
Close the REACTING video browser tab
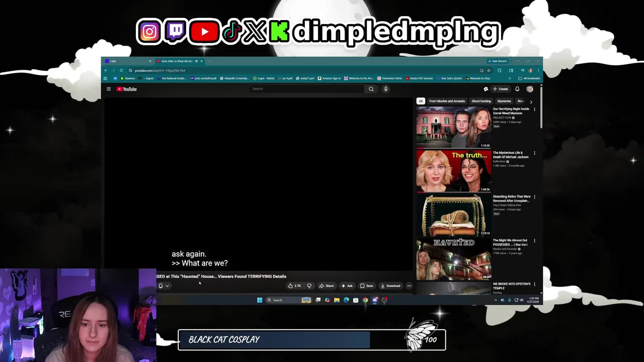pos(201,61)
